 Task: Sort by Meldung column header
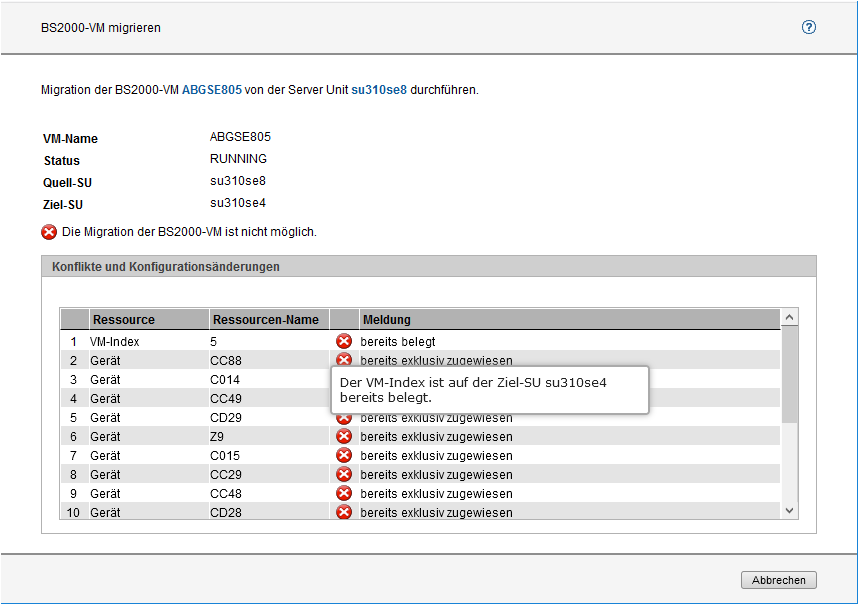coord(387,320)
